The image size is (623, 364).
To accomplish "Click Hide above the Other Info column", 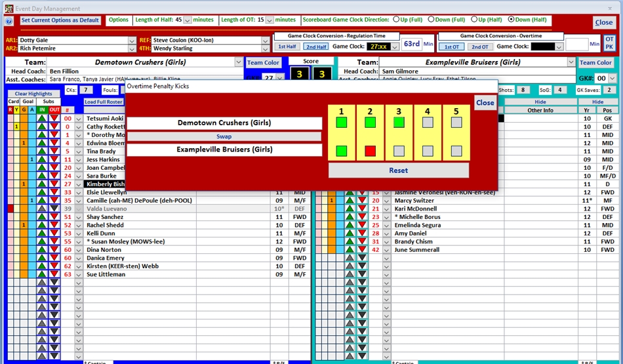I will (x=540, y=102).
